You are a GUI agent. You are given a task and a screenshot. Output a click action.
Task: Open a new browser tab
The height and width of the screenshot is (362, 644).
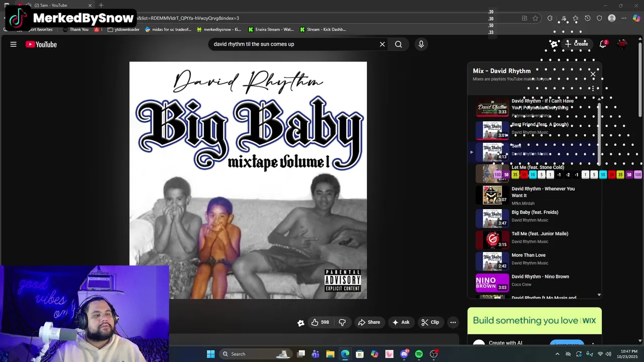101,5
